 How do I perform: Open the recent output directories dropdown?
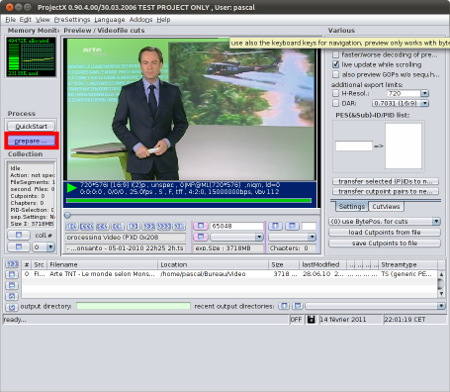point(441,306)
